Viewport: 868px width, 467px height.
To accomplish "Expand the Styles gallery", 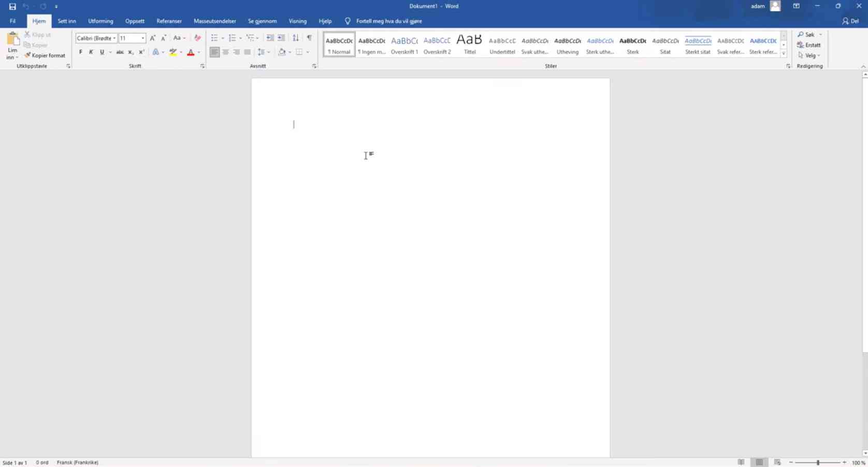I will coord(784,54).
